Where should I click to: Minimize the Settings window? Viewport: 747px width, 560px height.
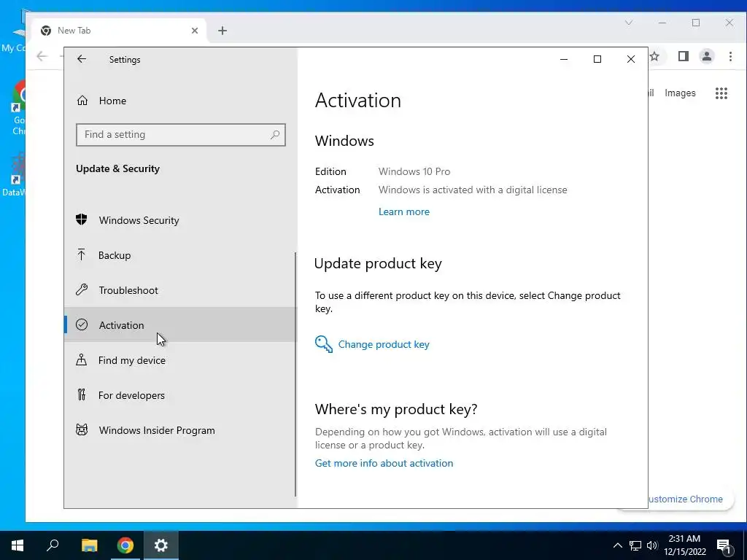click(x=564, y=59)
